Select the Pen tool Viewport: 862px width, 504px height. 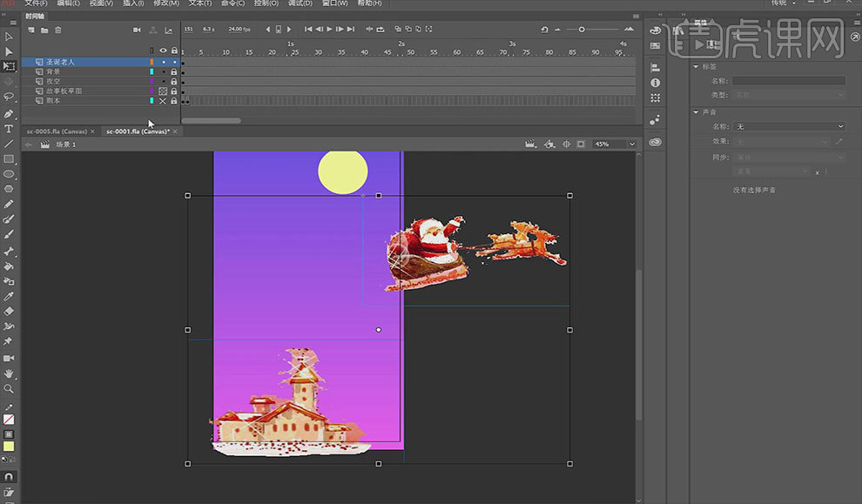(x=8, y=114)
